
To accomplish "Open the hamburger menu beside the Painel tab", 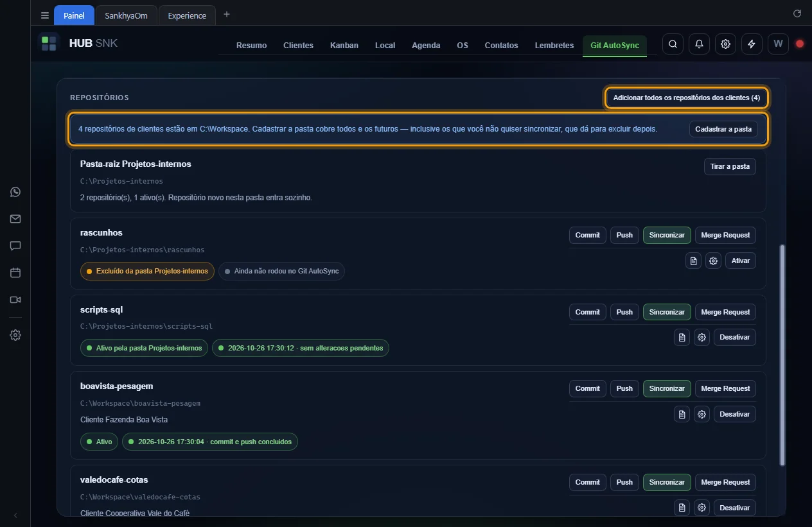I will point(45,15).
